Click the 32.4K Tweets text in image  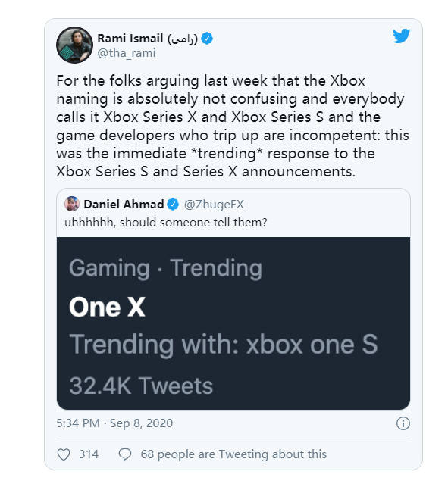coord(141,386)
